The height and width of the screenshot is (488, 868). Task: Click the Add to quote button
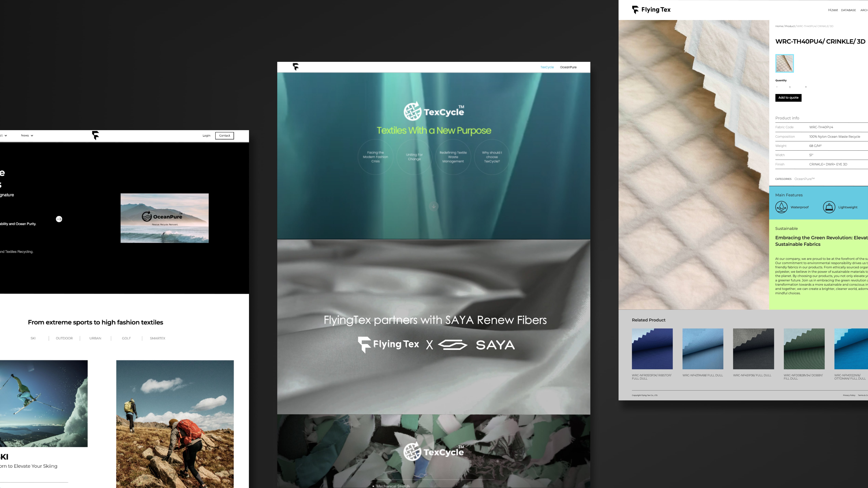tap(788, 98)
